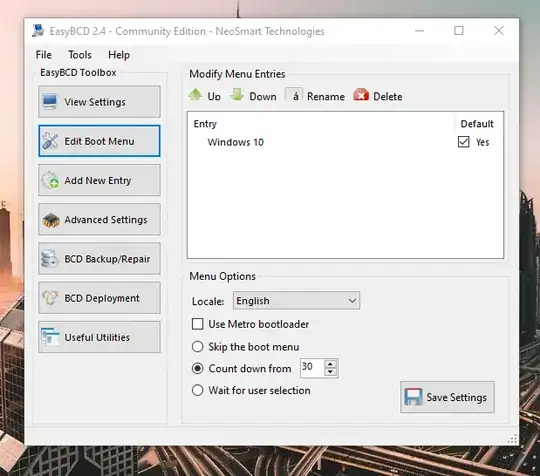
Task: Select Wait for user selection option
Action: click(197, 390)
